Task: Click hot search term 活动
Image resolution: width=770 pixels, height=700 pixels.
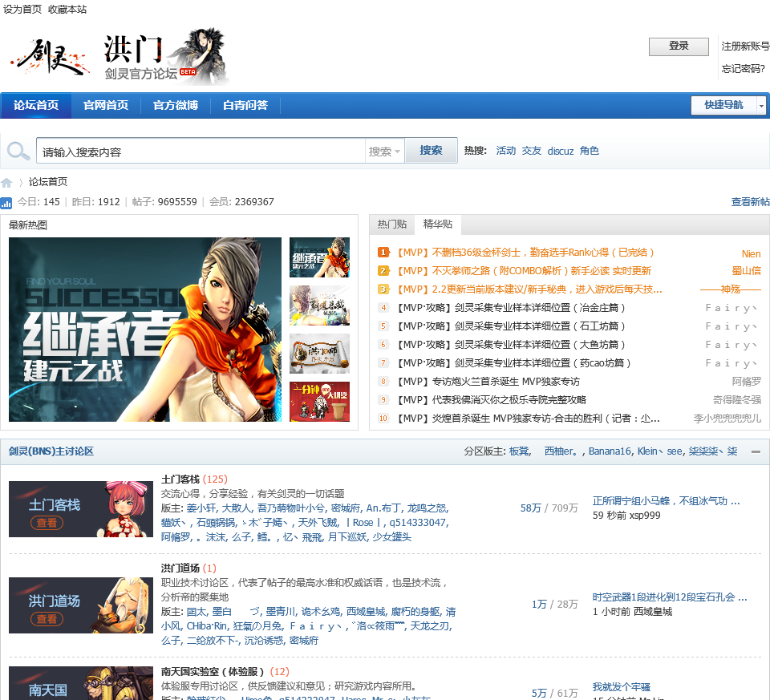Action: tap(506, 151)
